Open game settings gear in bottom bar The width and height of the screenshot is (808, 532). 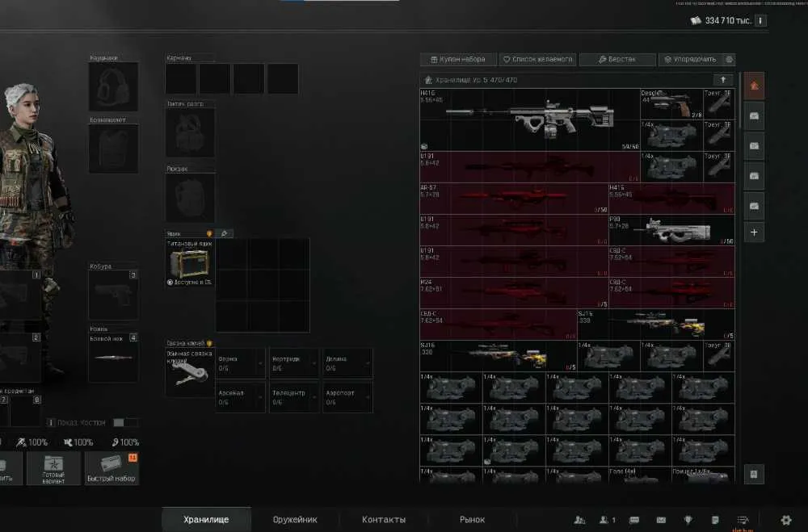pyautogui.click(x=786, y=520)
